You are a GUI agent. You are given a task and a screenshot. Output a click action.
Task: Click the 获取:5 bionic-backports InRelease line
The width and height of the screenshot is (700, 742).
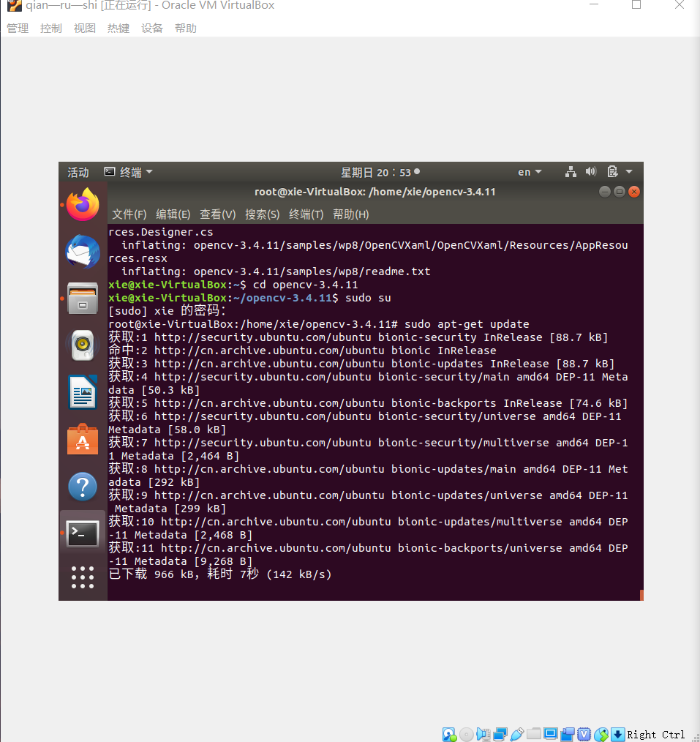pyautogui.click(x=368, y=403)
